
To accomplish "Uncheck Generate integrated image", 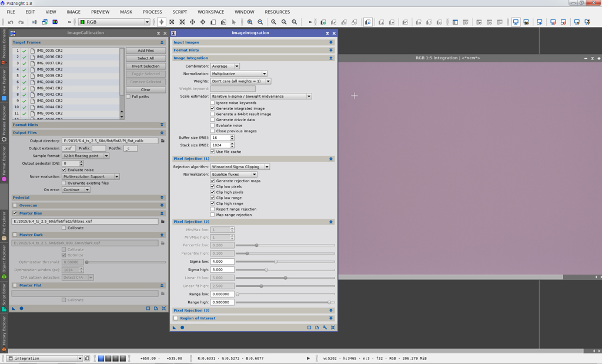I will [x=213, y=109].
